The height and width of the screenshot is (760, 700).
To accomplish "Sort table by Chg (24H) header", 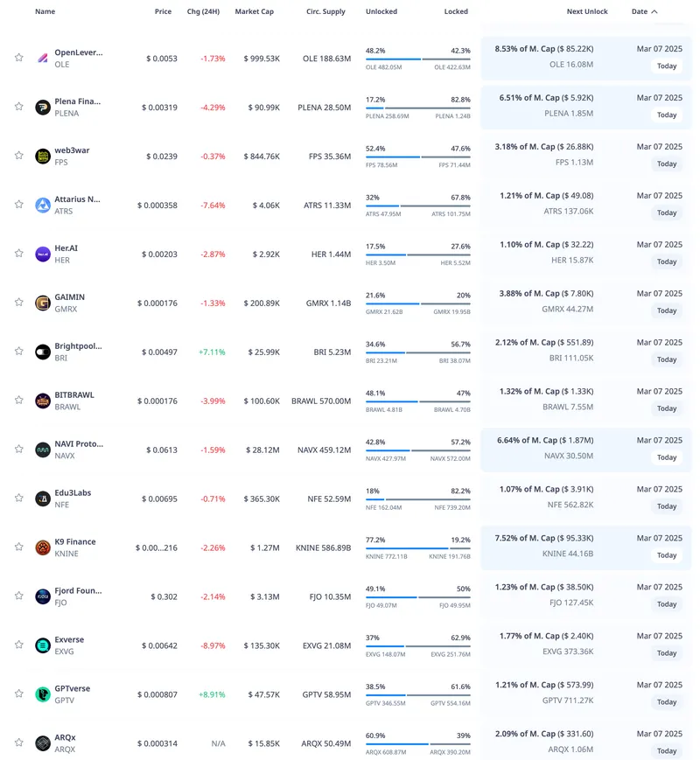I will (203, 12).
